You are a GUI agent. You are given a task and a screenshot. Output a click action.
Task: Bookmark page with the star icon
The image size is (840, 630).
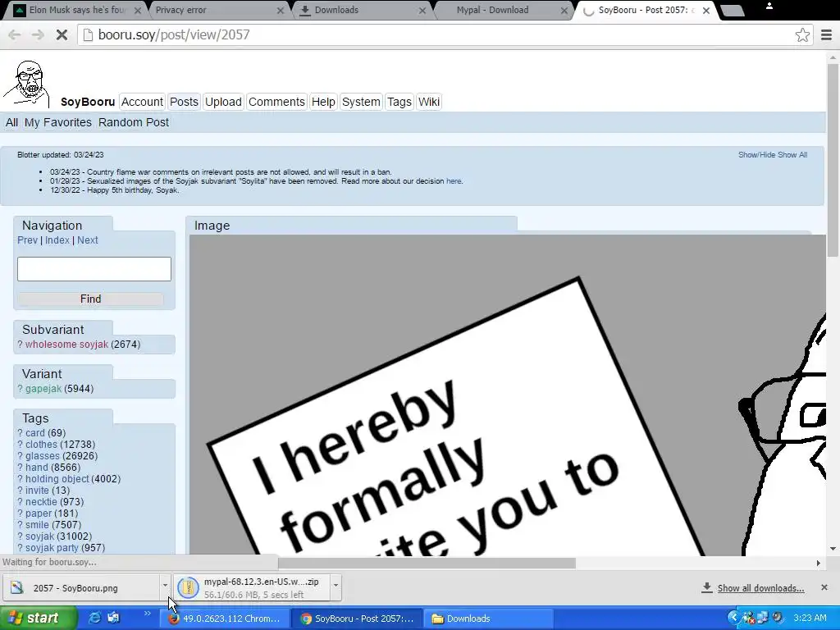coord(802,34)
